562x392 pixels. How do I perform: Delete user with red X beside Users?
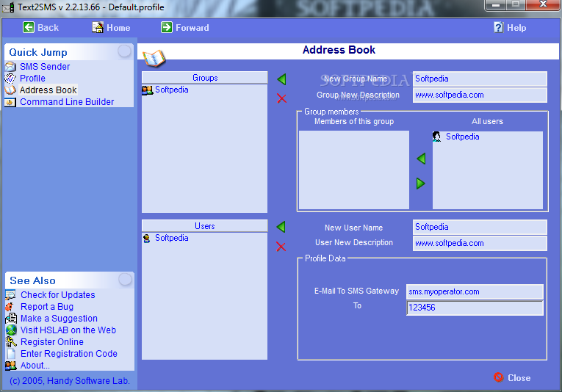coord(281,247)
